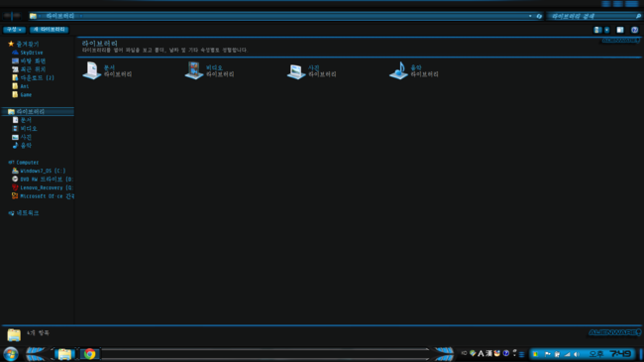Open DVD RW 드라이브 in sidebar

click(43, 180)
